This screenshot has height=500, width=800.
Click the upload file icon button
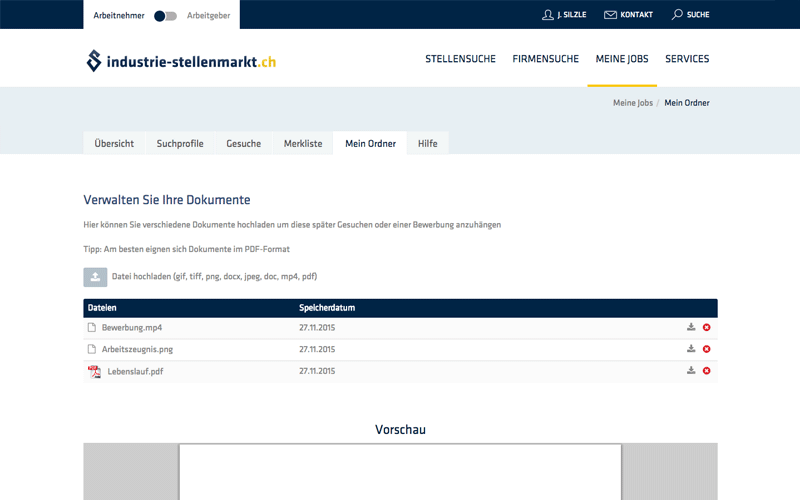pyautogui.click(x=95, y=277)
